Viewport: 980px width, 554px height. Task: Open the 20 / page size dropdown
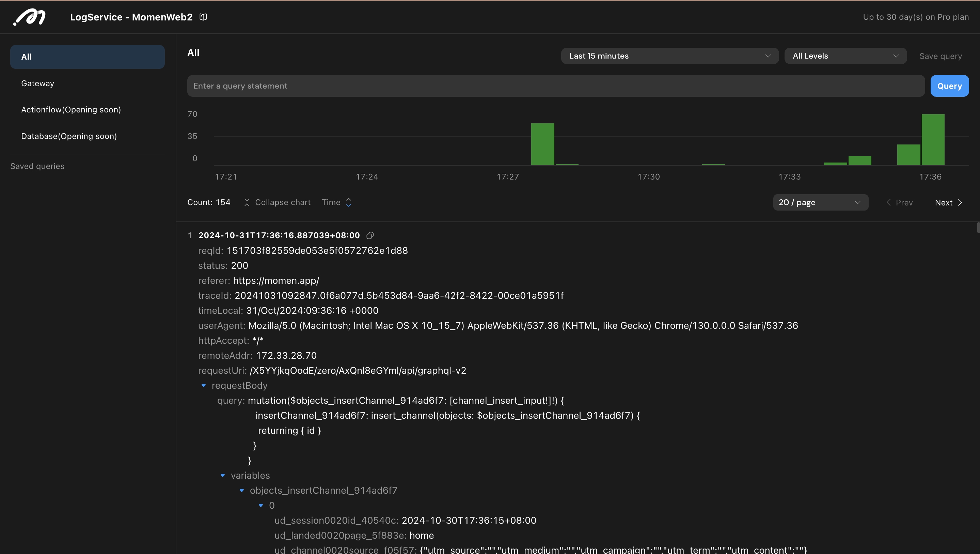pos(821,203)
